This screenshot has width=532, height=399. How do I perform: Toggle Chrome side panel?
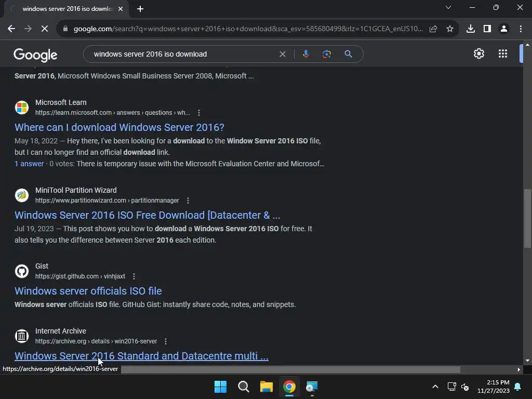tap(487, 29)
